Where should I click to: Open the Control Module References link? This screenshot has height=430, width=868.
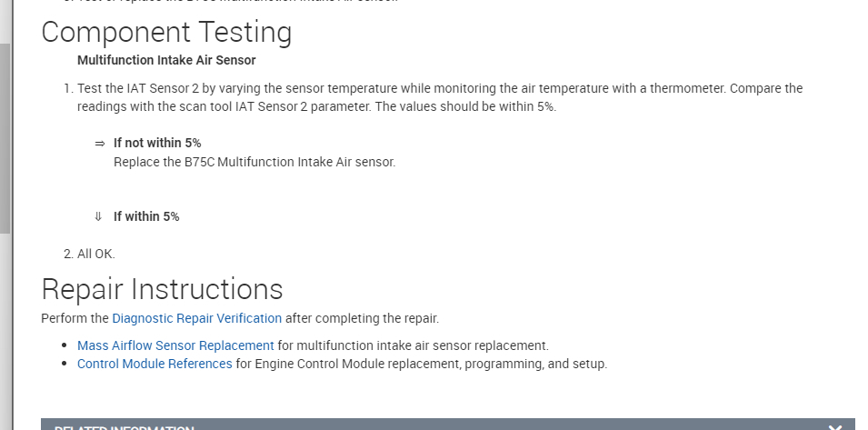(155, 364)
